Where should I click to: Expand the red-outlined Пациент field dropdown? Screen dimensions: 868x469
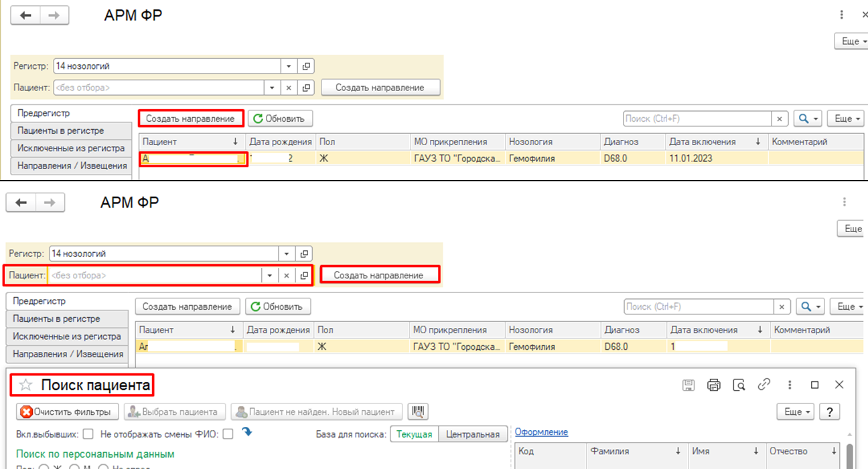click(x=270, y=275)
